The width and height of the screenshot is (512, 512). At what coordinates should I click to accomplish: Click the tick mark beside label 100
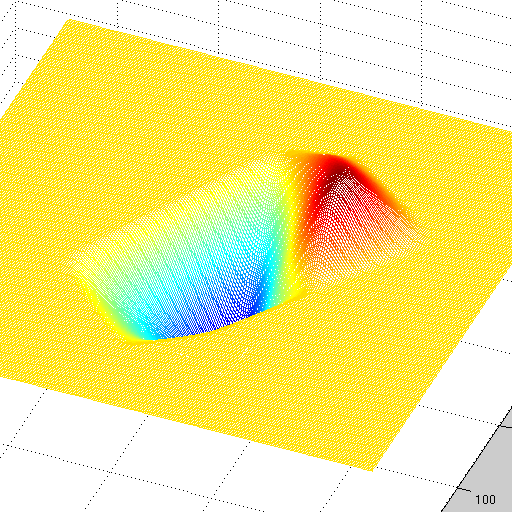463,489
